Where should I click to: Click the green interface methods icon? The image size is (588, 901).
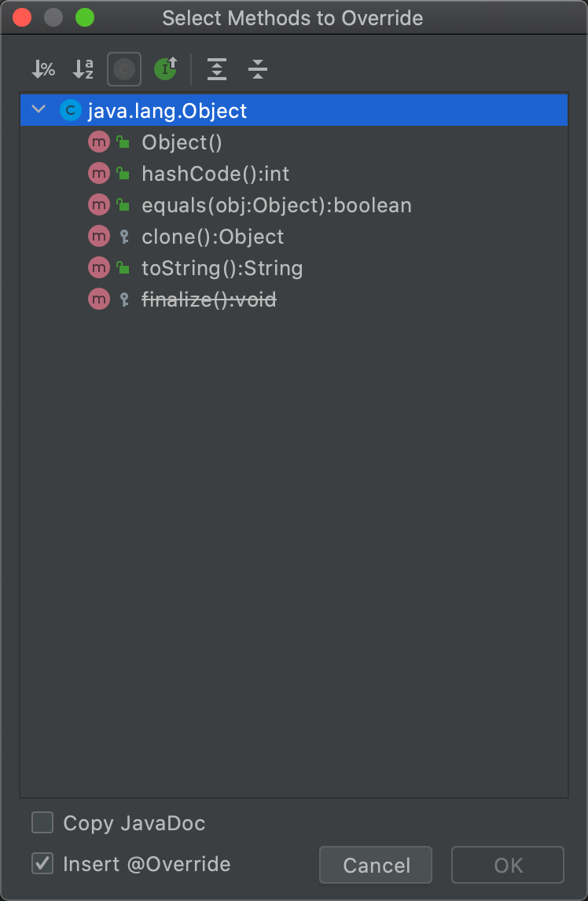tap(165, 70)
